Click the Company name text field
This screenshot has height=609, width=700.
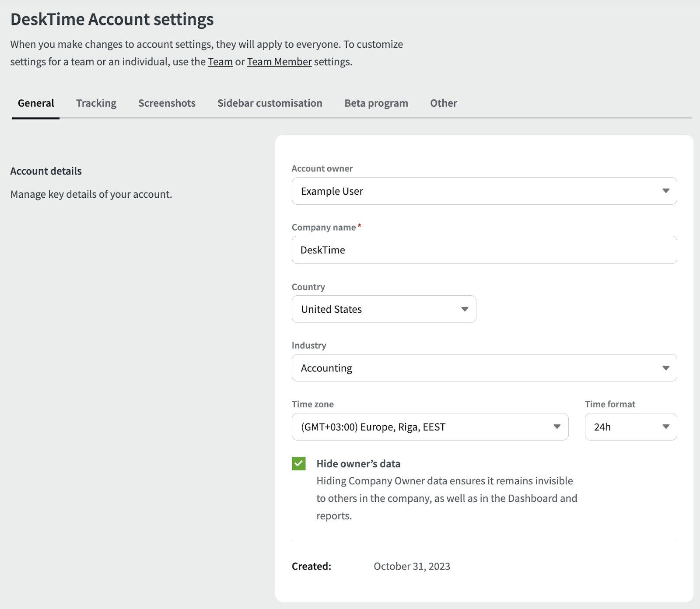[x=484, y=250]
